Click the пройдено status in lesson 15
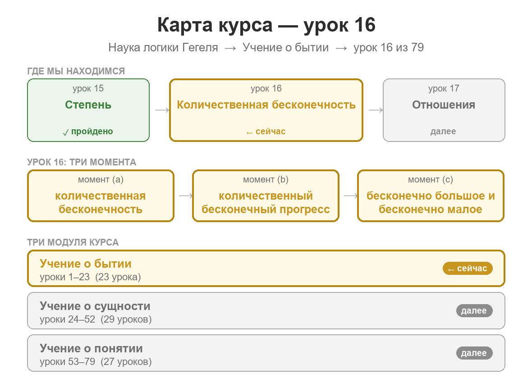The image size is (532, 392). pyautogui.click(x=88, y=132)
